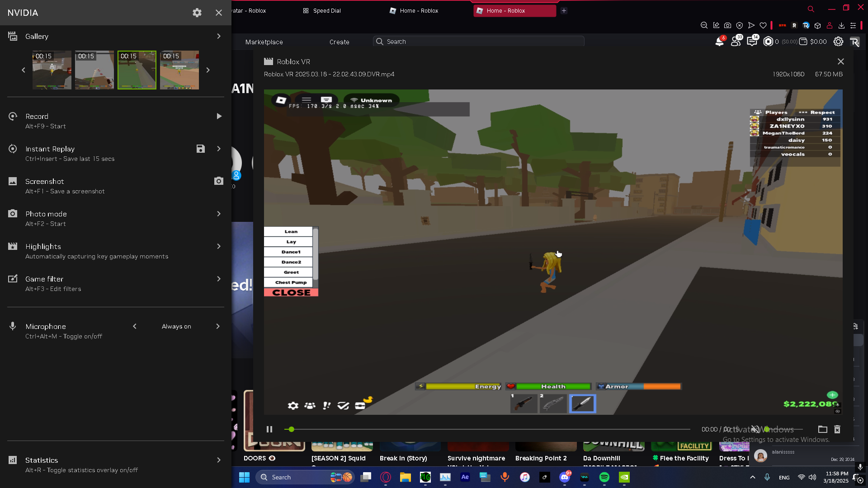
Task: Open Spotify from the taskbar
Action: [x=604, y=477]
